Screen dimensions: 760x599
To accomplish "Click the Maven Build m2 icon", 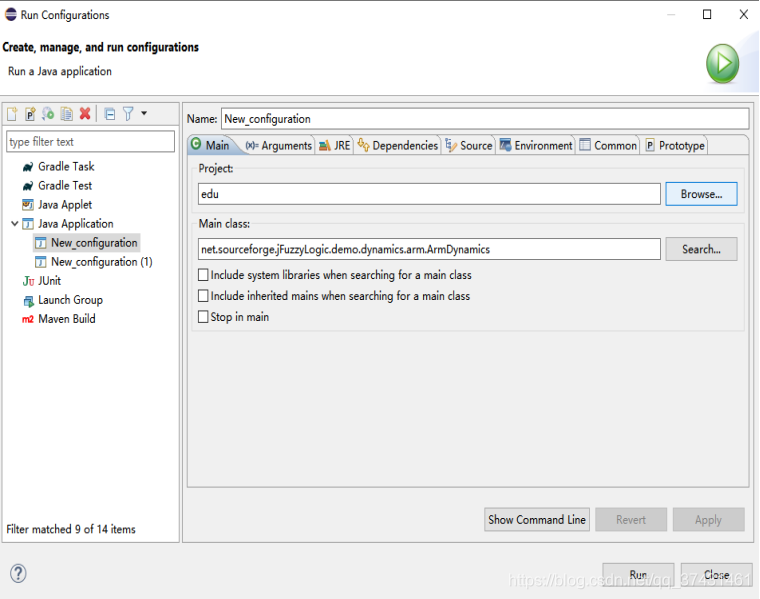I will (x=28, y=319).
